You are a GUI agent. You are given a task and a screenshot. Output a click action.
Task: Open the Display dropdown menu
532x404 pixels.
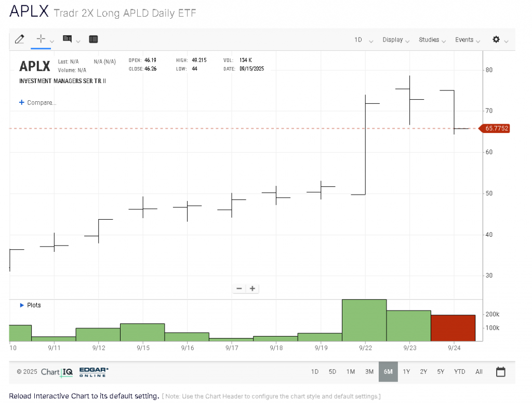point(396,40)
